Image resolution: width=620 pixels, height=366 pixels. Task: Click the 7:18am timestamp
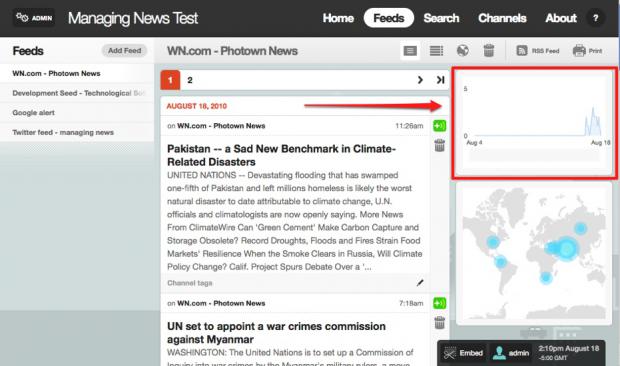[411, 303]
